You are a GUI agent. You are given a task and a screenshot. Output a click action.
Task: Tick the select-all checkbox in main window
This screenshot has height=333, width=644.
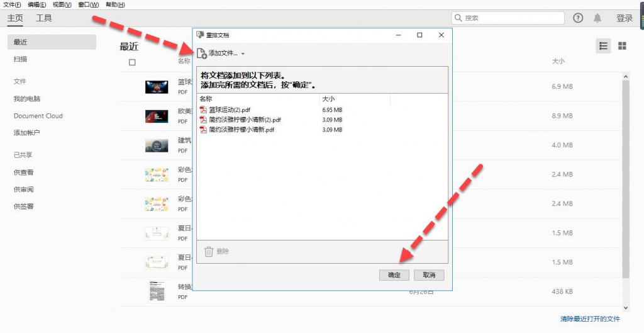[x=132, y=62]
